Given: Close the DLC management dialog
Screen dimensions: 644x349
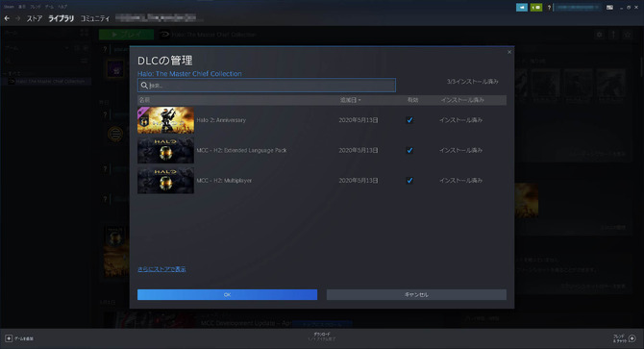Looking at the screenshot, I should 509,52.
